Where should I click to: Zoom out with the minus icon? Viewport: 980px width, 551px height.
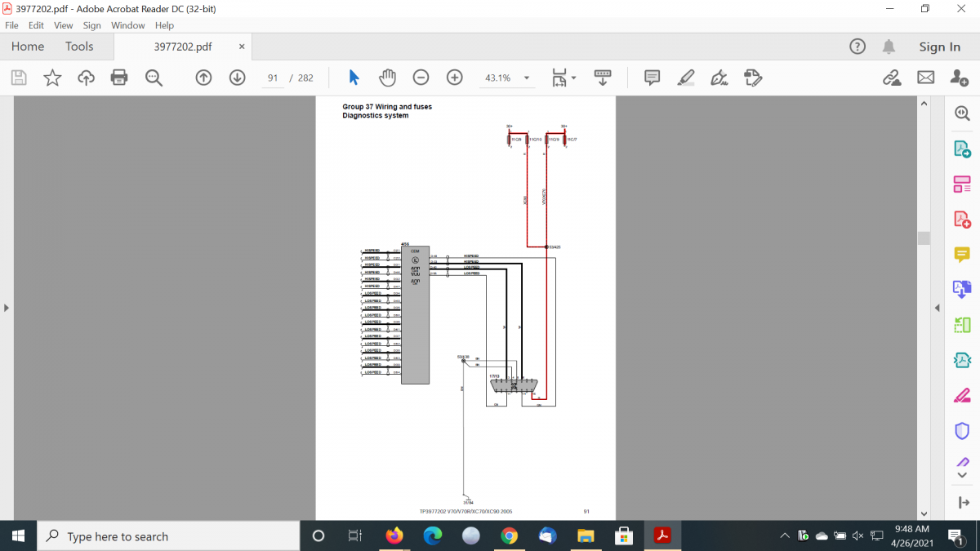pos(421,78)
